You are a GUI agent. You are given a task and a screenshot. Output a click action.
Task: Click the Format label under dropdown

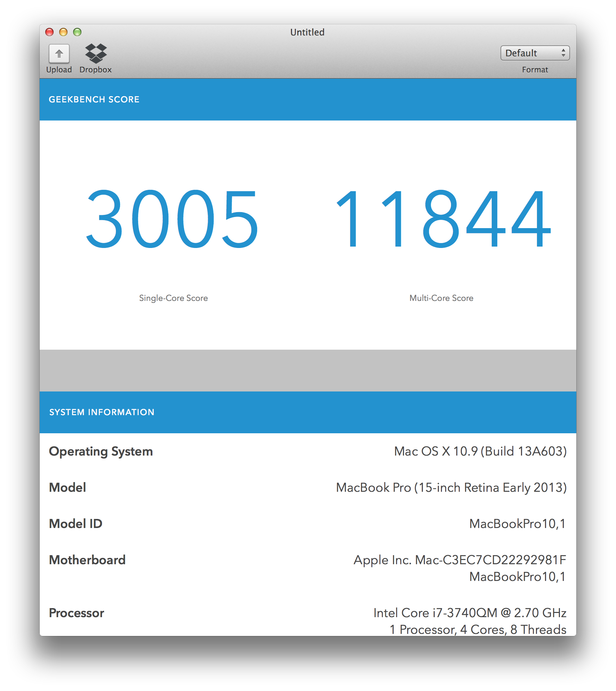535,70
